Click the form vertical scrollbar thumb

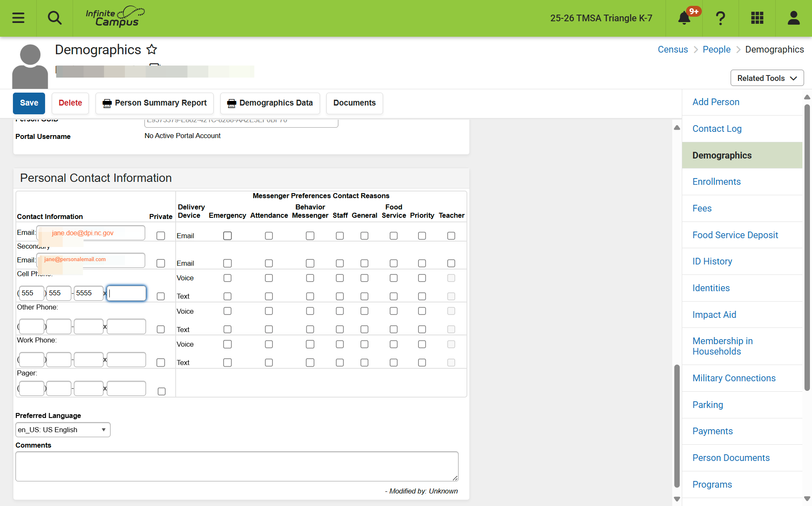[x=677, y=425]
